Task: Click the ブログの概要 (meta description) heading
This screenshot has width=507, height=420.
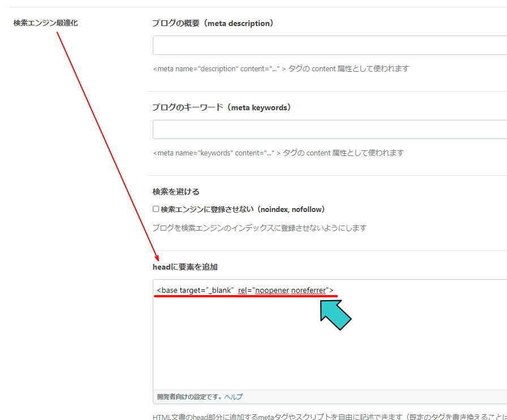Action: [213, 23]
